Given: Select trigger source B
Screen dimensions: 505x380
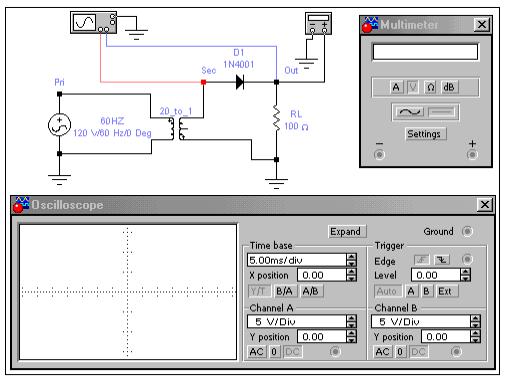Looking at the screenshot, I should [426, 291].
